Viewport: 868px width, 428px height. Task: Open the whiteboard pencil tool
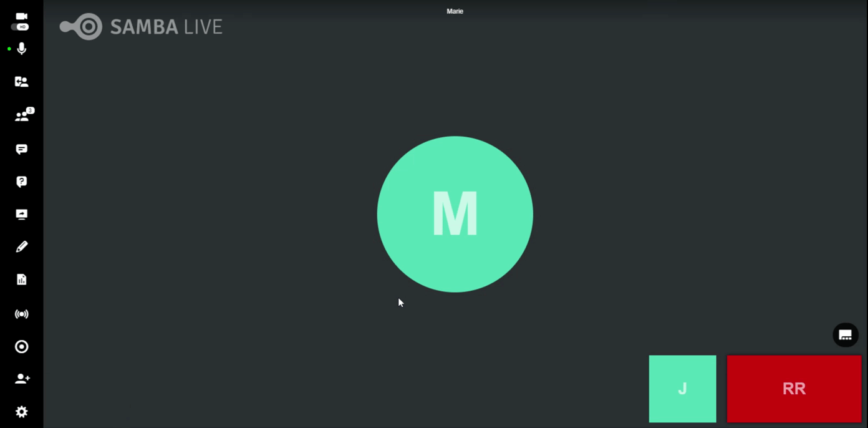[x=22, y=246]
